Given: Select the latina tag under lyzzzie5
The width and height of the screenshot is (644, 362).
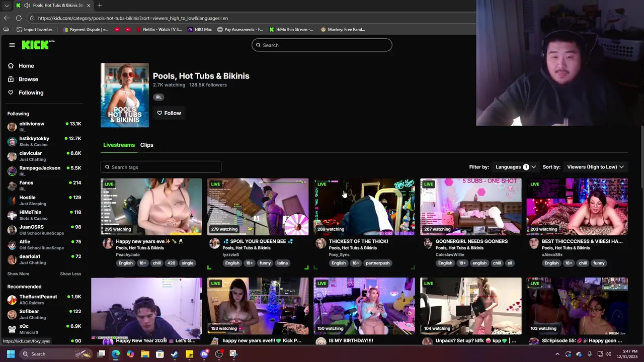Looking at the screenshot, I should (282, 263).
